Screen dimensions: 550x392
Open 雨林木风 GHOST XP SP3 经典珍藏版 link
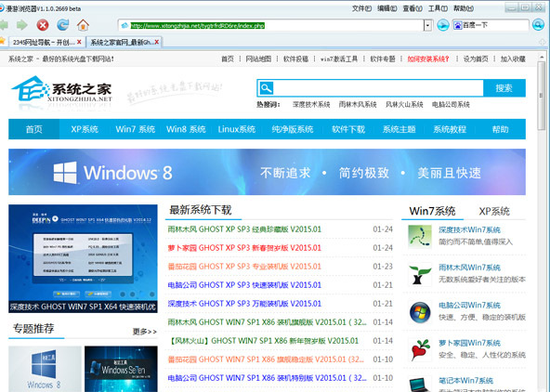point(244,229)
